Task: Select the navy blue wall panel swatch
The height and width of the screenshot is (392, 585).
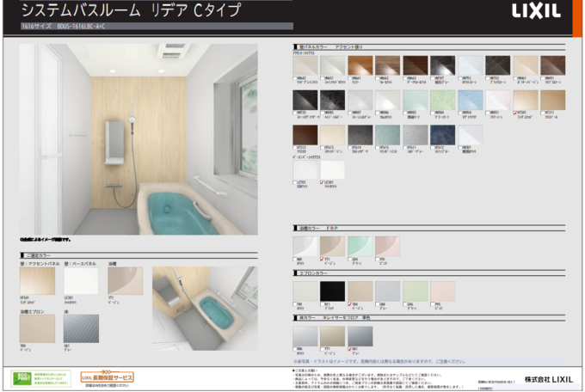Action: 442,136
